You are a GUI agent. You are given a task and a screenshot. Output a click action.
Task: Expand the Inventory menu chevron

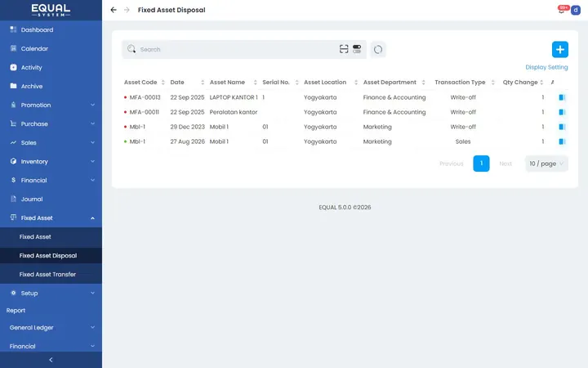tap(92, 161)
